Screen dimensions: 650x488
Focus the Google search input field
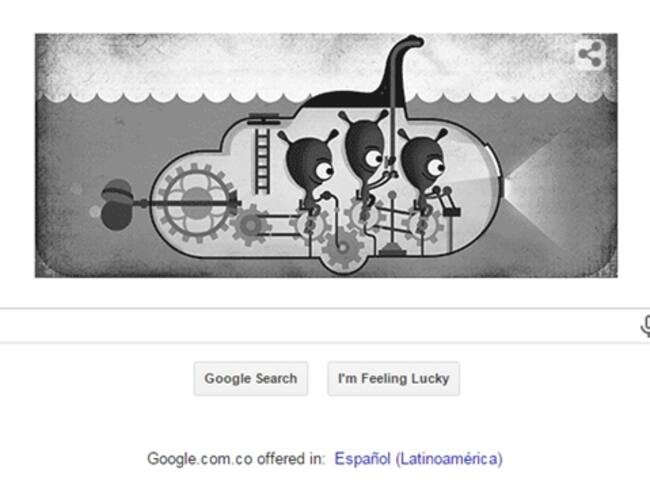(x=319, y=326)
